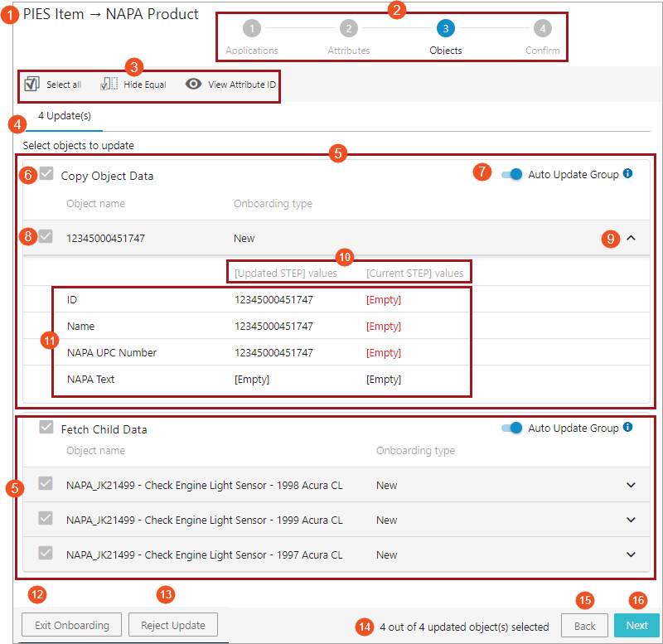Toggle Fetch Child Data group checkbox
663x644 pixels.
(46, 427)
